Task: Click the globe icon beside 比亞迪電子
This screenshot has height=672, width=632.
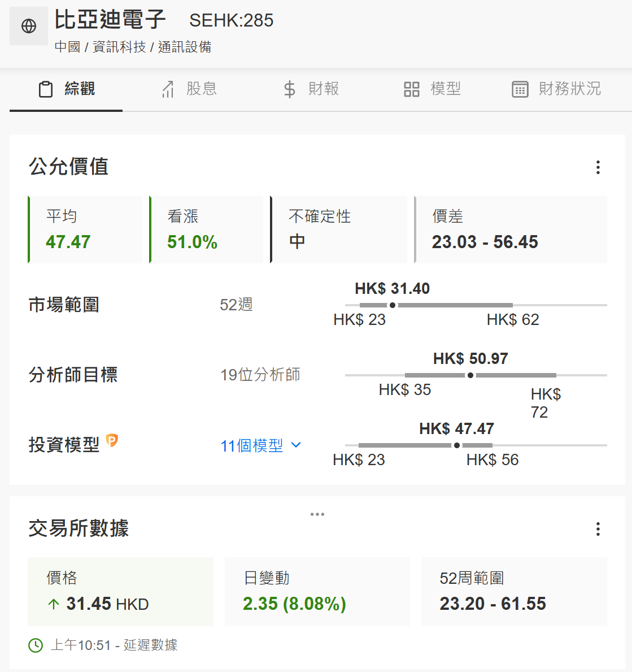Action: tap(29, 26)
